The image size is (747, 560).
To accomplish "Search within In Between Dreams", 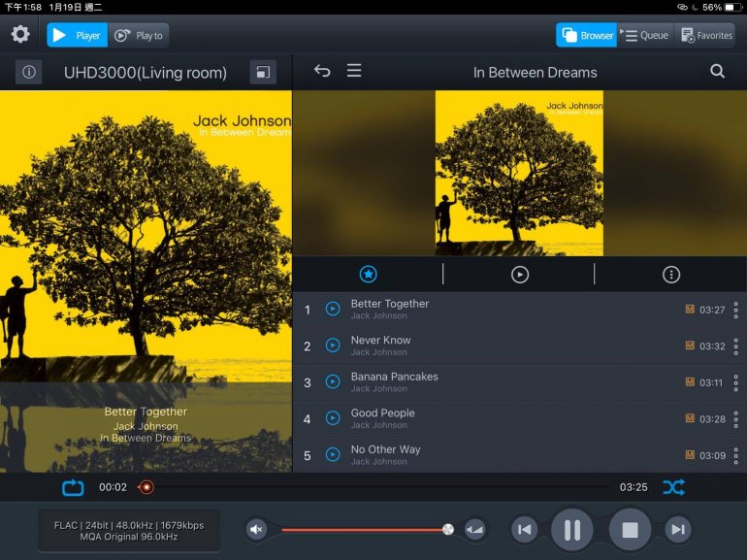I will (x=717, y=72).
